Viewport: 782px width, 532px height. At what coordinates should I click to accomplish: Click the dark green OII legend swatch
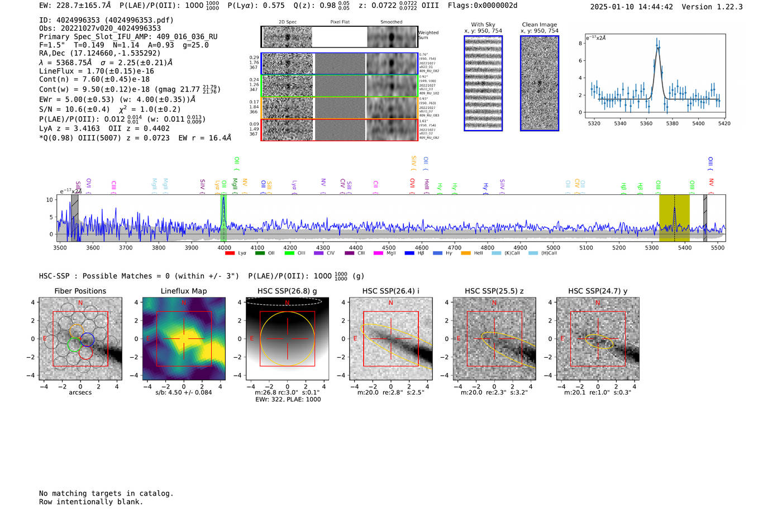pyautogui.click(x=260, y=253)
